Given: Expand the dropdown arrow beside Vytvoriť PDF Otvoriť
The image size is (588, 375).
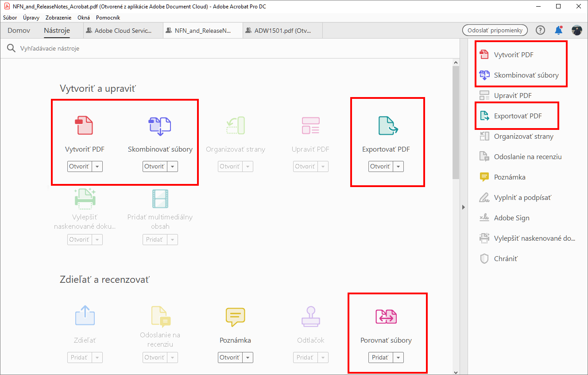Looking at the screenshot, I should coord(97,167).
